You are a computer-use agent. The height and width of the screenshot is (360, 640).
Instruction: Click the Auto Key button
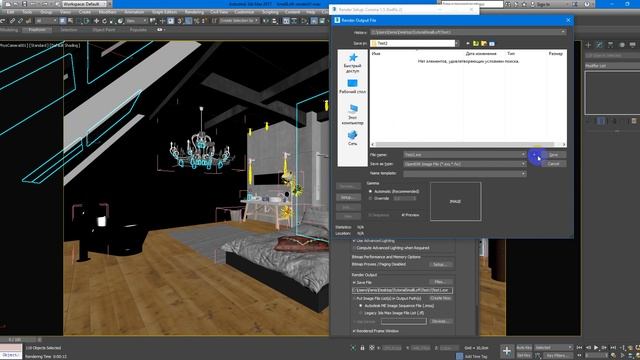(x=524, y=348)
